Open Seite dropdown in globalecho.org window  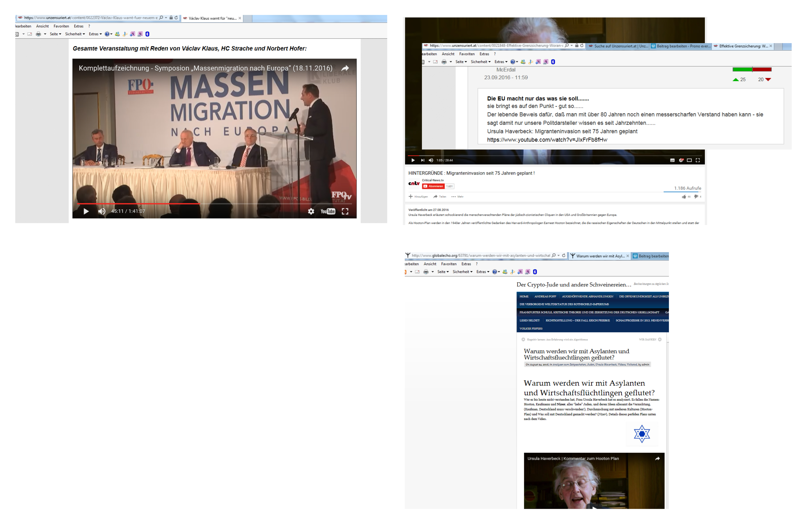[x=443, y=272]
